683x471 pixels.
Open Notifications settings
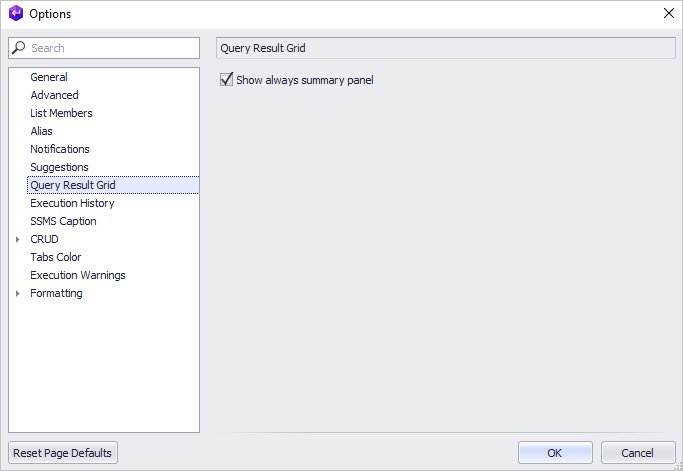pyautogui.click(x=60, y=149)
